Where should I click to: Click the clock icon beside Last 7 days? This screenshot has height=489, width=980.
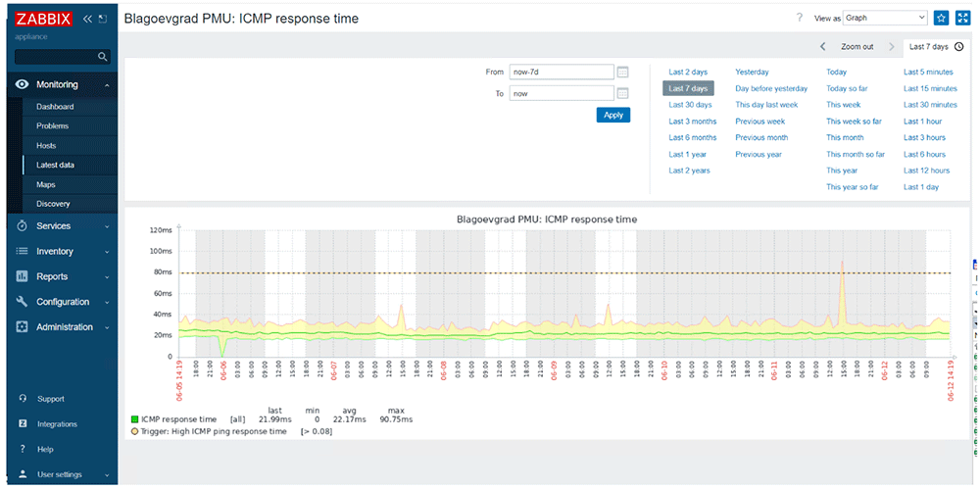pyautogui.click(x=959, y=46)
